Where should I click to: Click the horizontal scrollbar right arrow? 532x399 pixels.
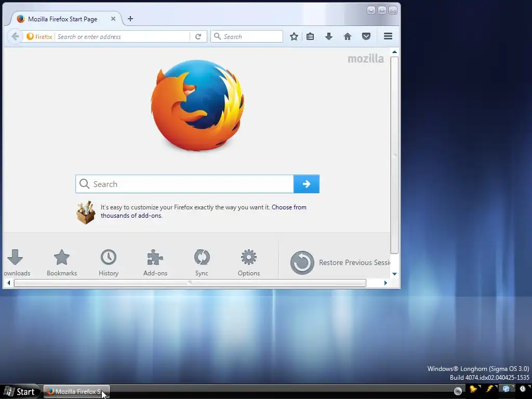[385, 283]
